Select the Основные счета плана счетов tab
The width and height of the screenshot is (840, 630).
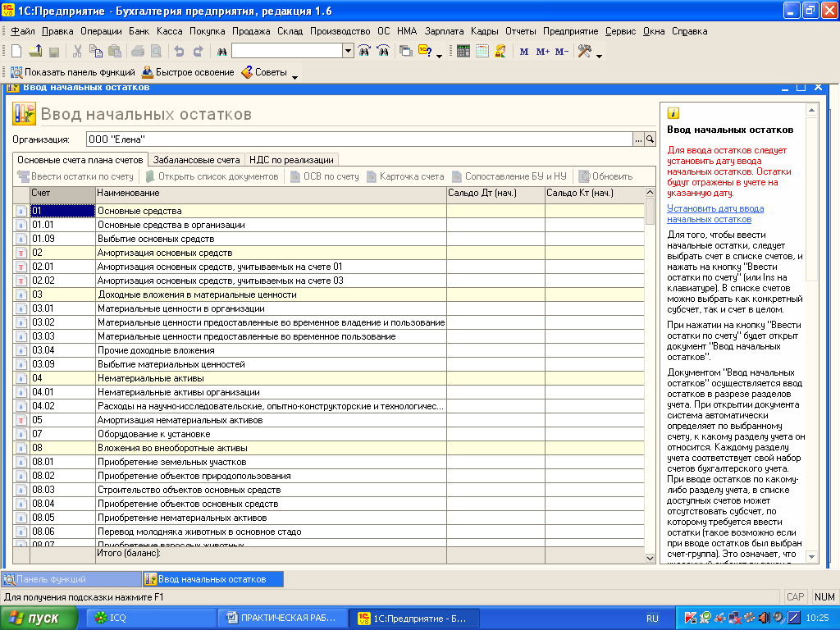click(x=80, y=160)
